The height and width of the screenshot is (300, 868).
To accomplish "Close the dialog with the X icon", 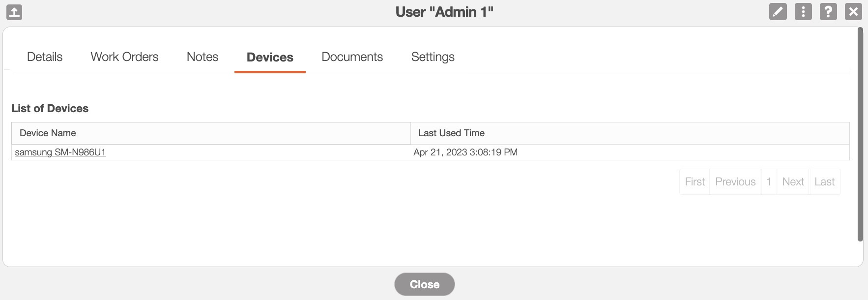I will pyautogui.click(x=853, y=11).
